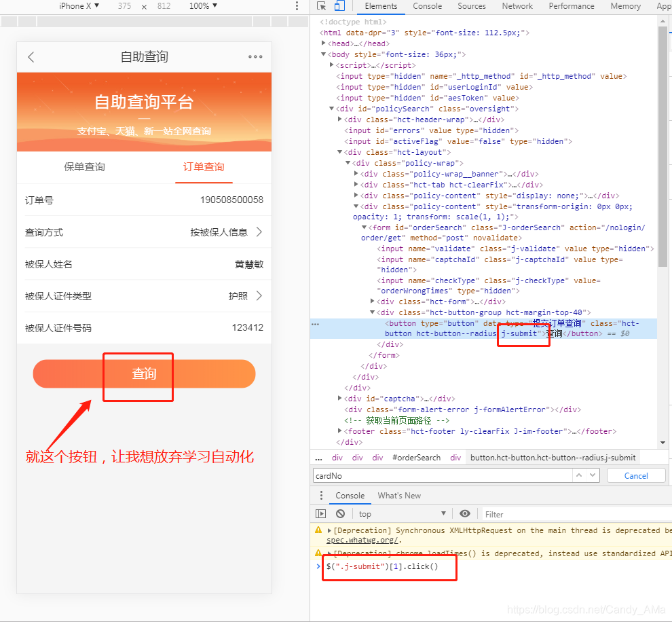
Task: Click the device width field 375
Action: (x=125, y=6)
